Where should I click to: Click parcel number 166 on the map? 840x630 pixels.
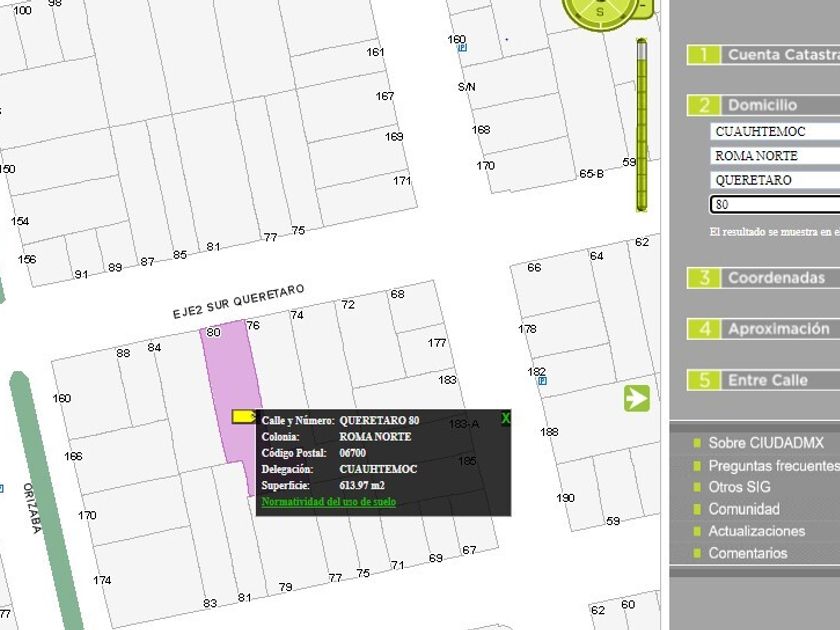(x=73, y=456)
